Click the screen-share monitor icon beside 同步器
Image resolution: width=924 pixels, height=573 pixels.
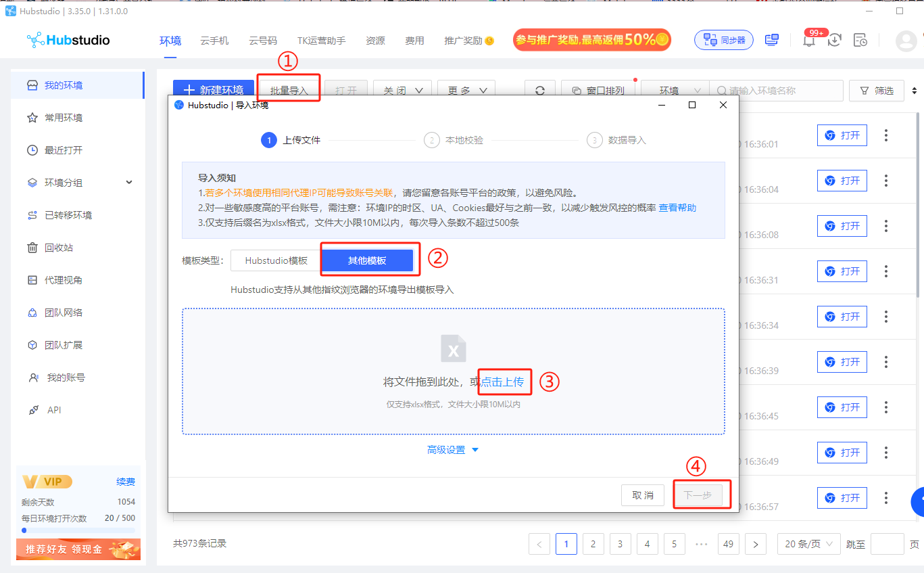click(x=772, y=40)
